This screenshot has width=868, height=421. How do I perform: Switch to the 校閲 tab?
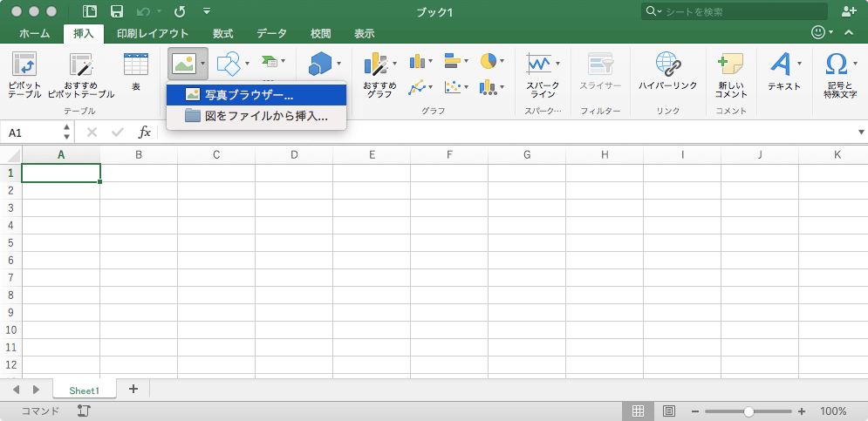click(x=320, y=34)
